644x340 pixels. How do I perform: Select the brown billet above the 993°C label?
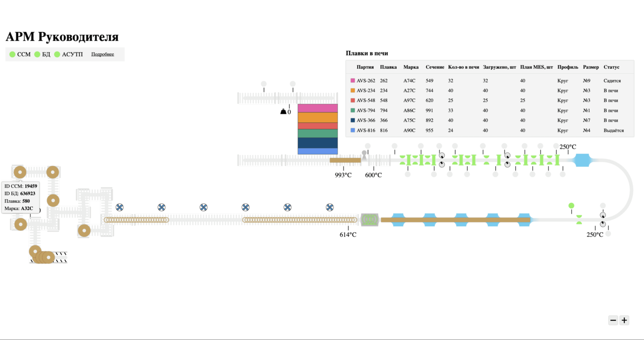click(x=345, y=160)
